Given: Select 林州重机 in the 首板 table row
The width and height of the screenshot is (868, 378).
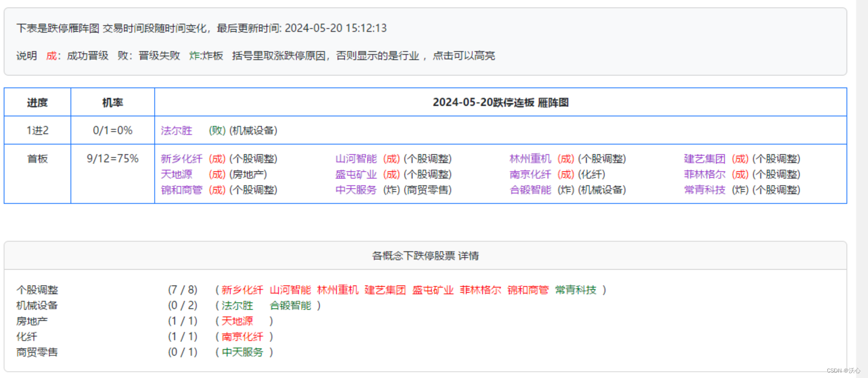Looking at the screenshot, I should point(530,159).
